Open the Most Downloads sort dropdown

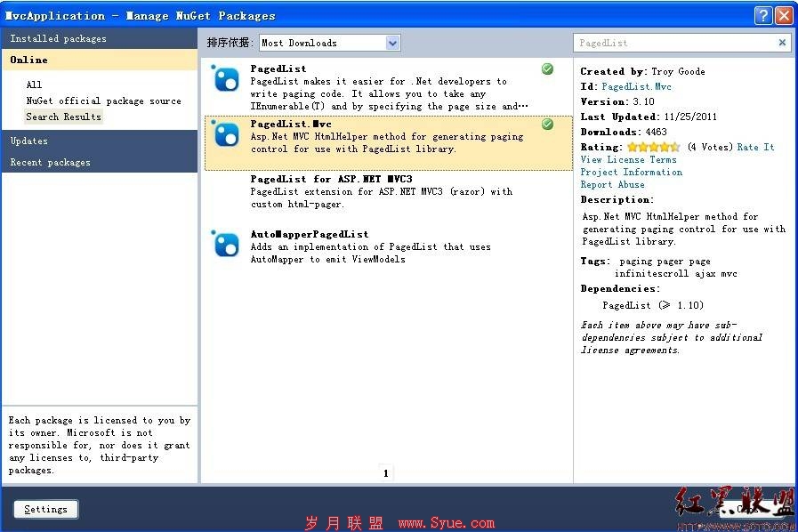329,43
